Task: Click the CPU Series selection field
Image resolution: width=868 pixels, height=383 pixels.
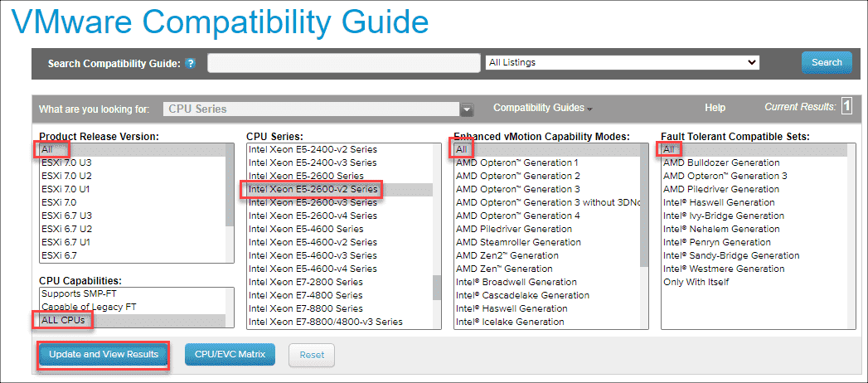Action: pos(312,109)
